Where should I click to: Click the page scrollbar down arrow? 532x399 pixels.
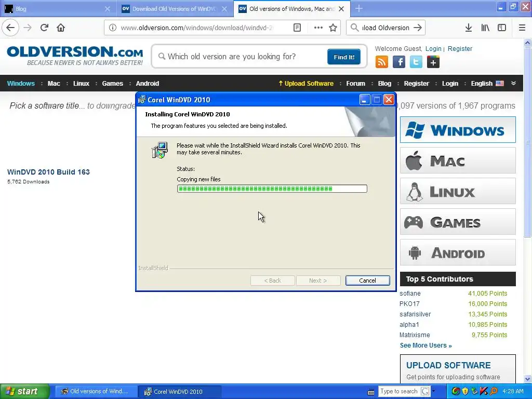[x=528, y=379]
